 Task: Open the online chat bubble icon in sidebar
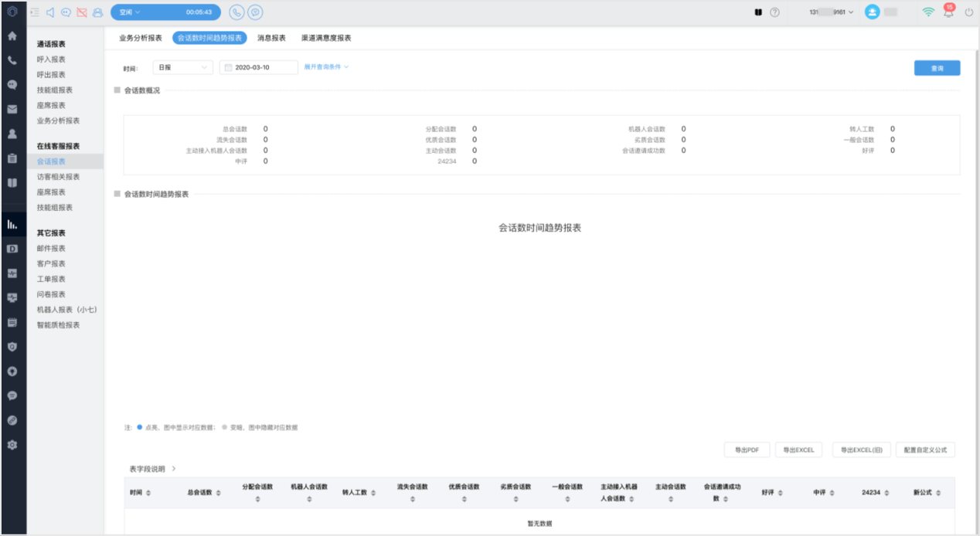point(12,85)
